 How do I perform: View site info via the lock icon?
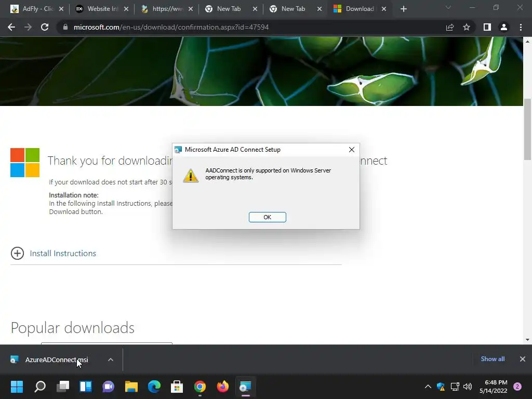(x=65, y=27)
